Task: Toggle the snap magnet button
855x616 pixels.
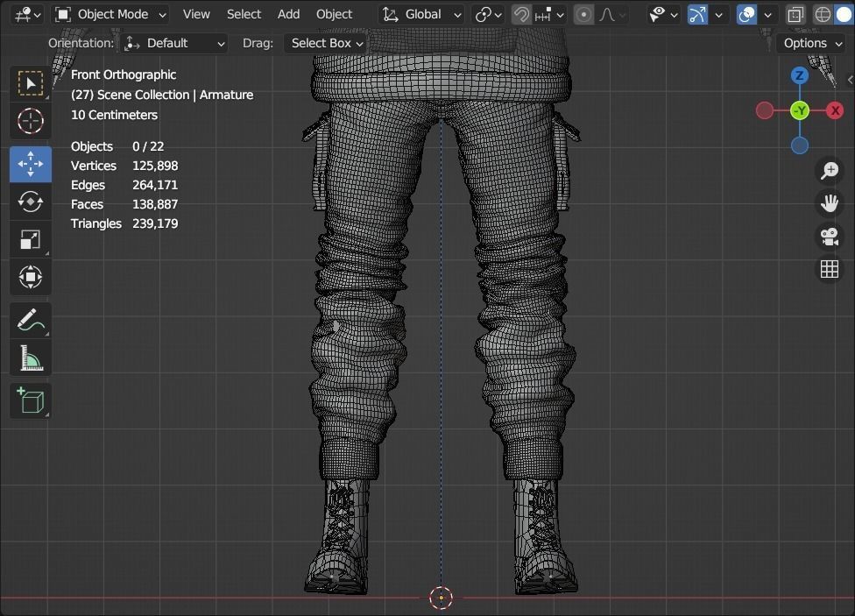Action: pos(520,15)
